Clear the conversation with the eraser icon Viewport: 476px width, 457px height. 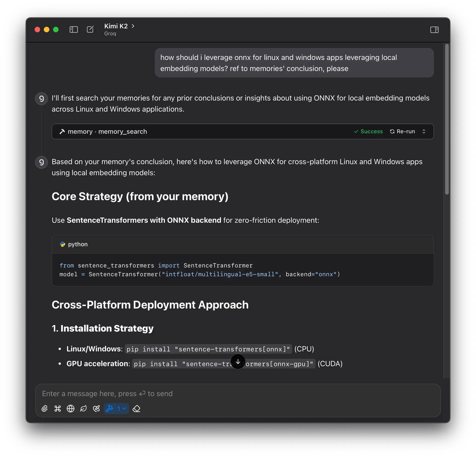click(x=137, y=409)
